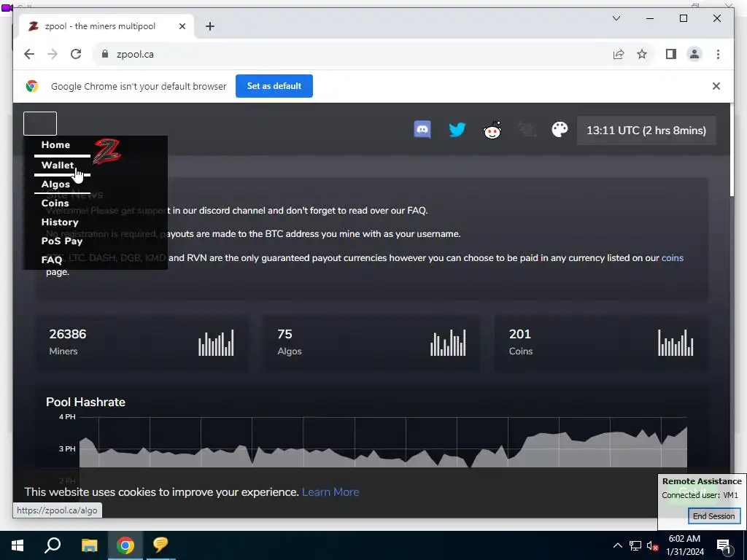
Task: Click the dim icon next to Reddit
Action: pos(527,130)
